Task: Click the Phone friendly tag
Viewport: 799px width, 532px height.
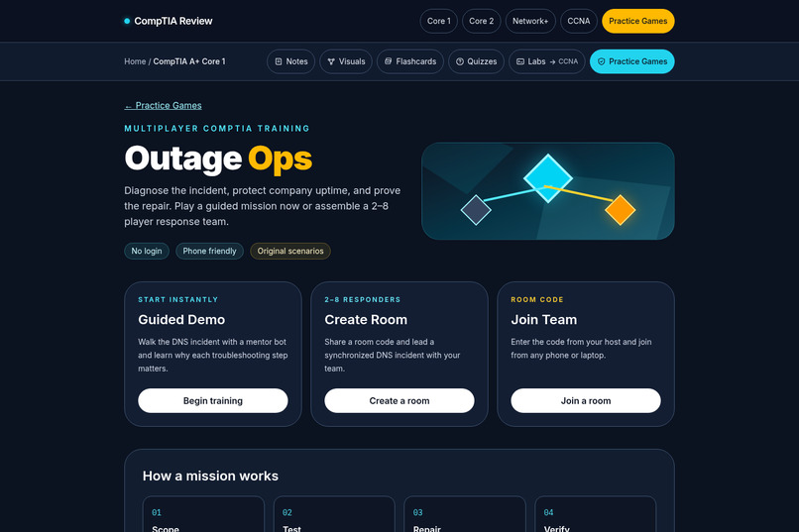Action: pyautogui.click(x=209, y=251)
